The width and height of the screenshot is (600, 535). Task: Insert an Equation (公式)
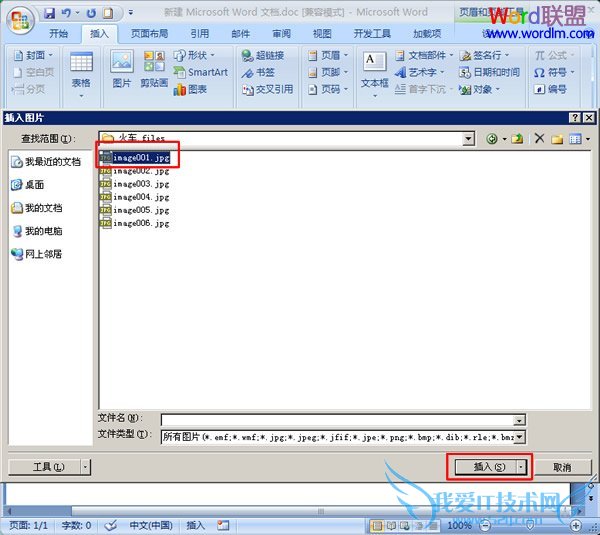point(554,55)
